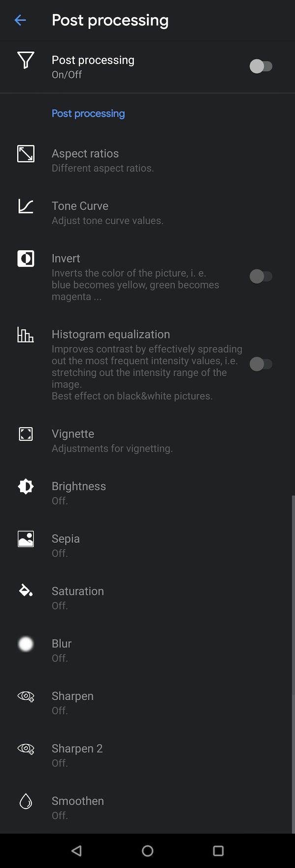This screenshot has width=295, height=868.
Task: Tap the Android home circle button
Action: [147, 851]
